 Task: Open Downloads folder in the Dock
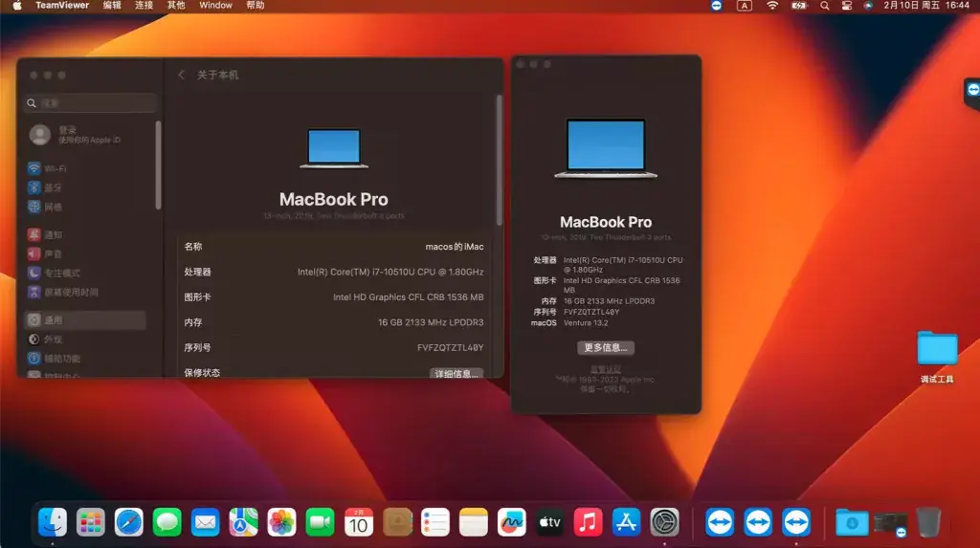point(852,522)
